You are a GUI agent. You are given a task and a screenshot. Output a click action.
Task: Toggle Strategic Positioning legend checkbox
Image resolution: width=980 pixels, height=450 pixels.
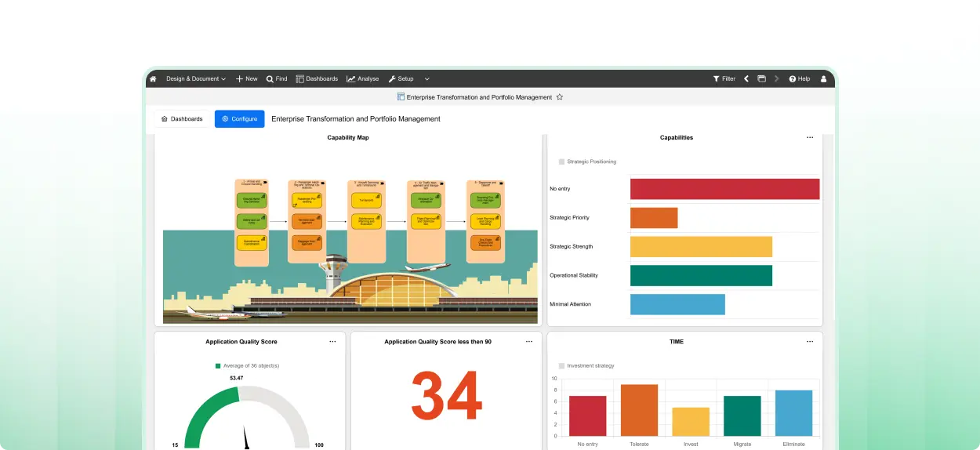point(561,161)
